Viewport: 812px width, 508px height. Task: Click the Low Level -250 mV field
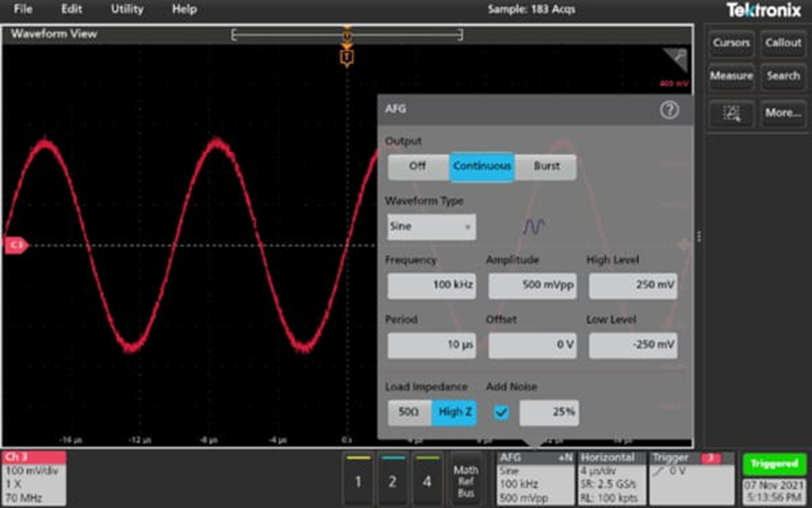coord(633,345)
